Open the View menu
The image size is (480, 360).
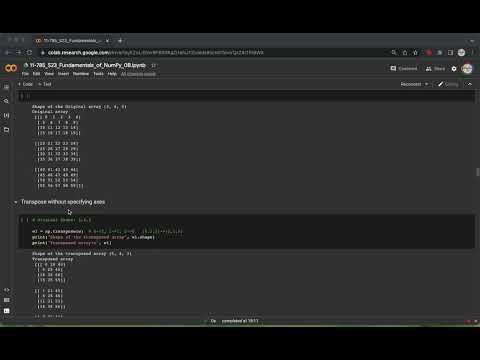click(49, 74)
